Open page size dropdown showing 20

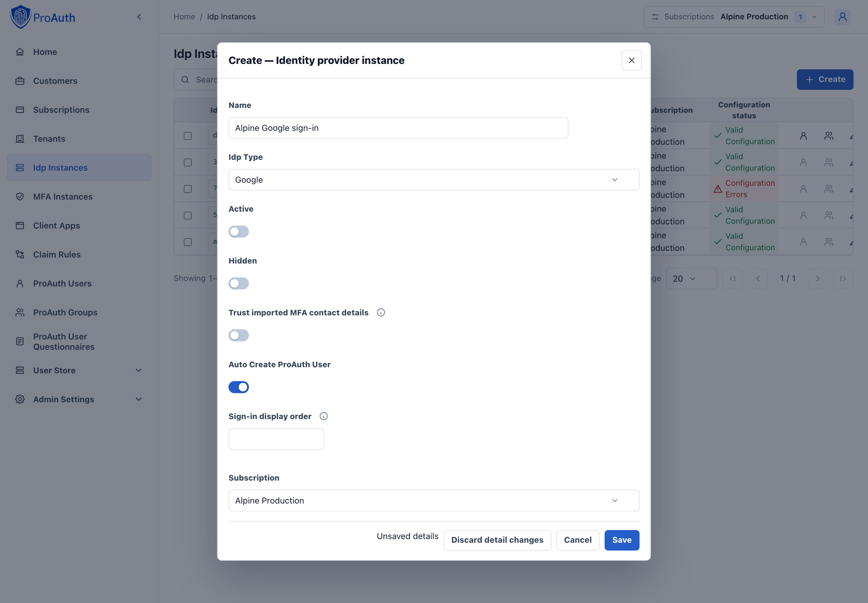[691, 279]
